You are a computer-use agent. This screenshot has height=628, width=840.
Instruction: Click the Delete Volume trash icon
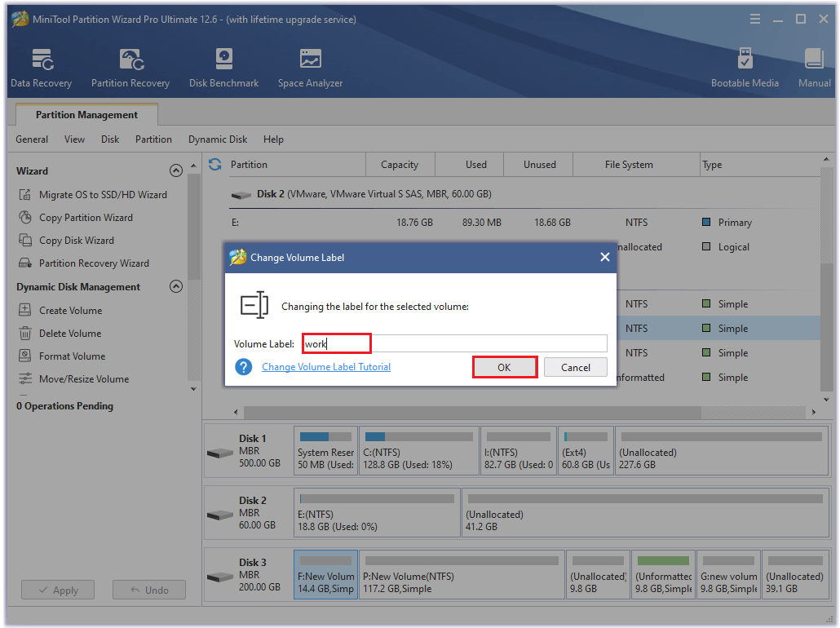[25, 334]
